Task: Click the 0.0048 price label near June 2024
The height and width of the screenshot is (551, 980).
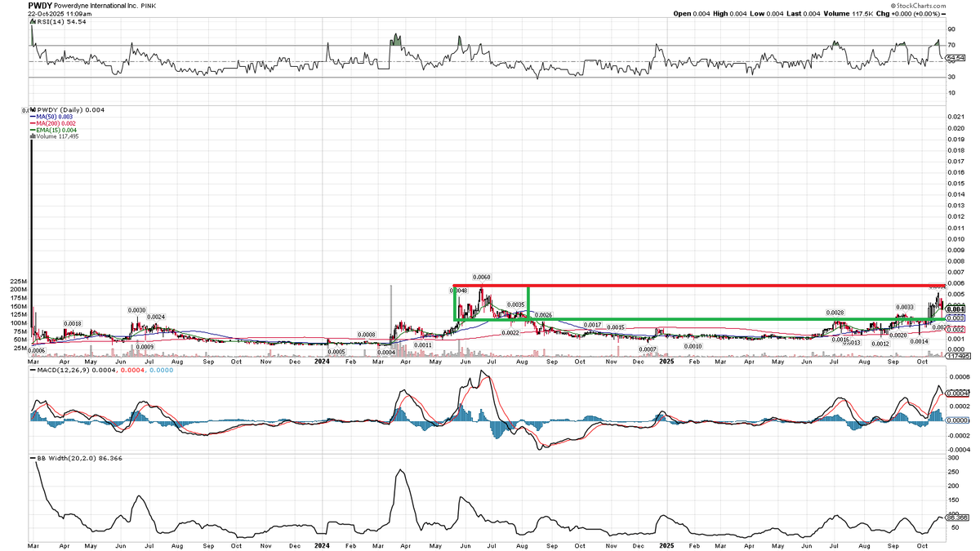Action: click(x=459, y=291)
